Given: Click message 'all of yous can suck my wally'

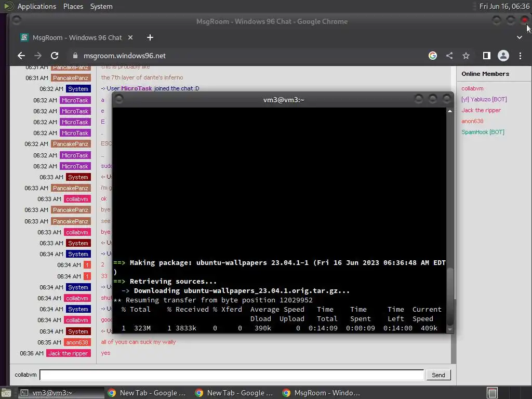Looking at the screenshot, I should (138, 342).
